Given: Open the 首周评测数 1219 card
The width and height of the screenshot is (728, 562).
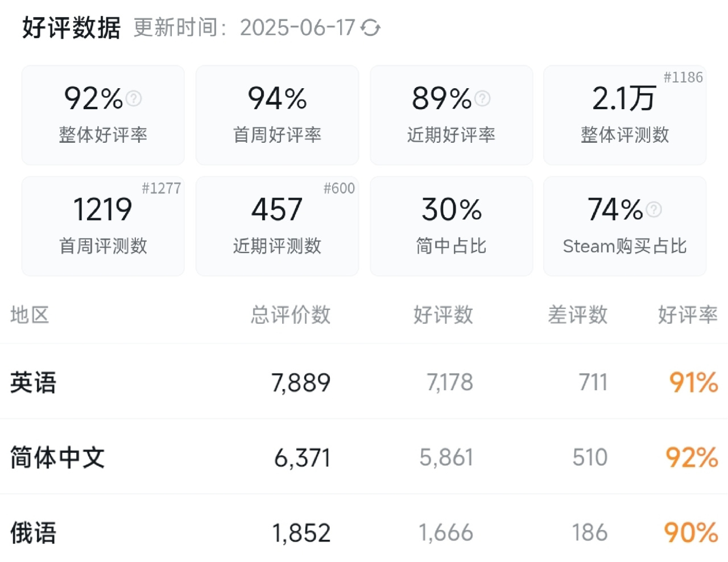Looking at the screenshot, I should pos(103,226).
